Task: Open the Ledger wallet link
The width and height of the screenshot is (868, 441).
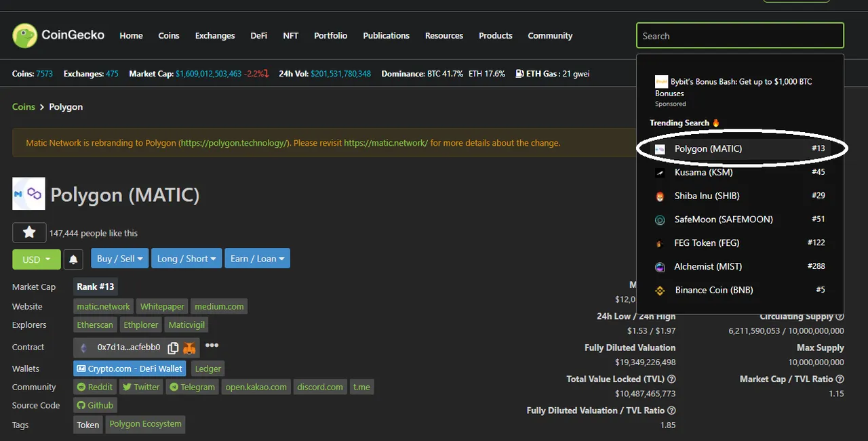Action: pos(208,369)
